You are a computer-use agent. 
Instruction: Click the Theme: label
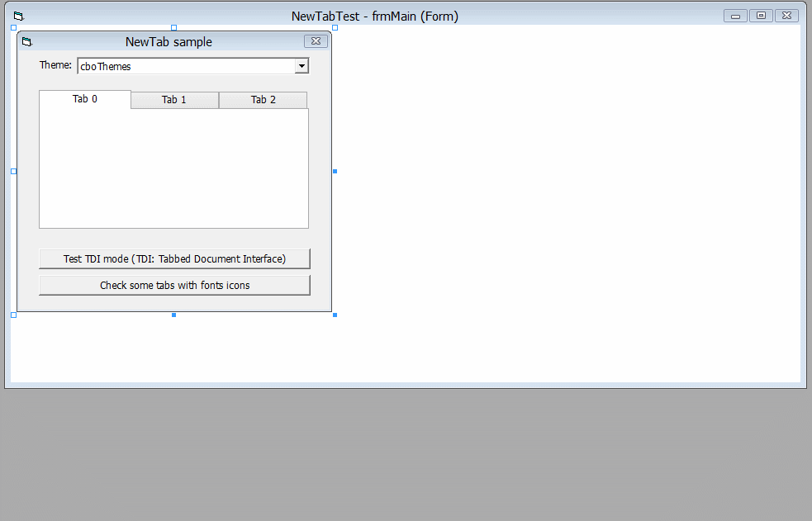pos(55,65)
